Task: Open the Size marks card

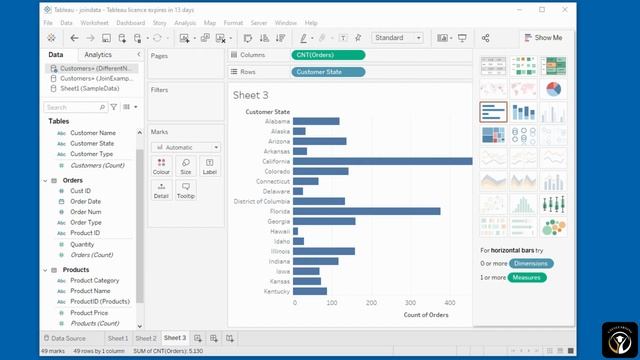Action: click(186, 167)
